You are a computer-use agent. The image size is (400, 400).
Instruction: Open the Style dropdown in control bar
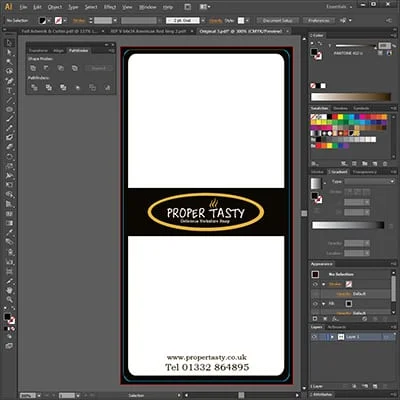[x=247, y=21]
